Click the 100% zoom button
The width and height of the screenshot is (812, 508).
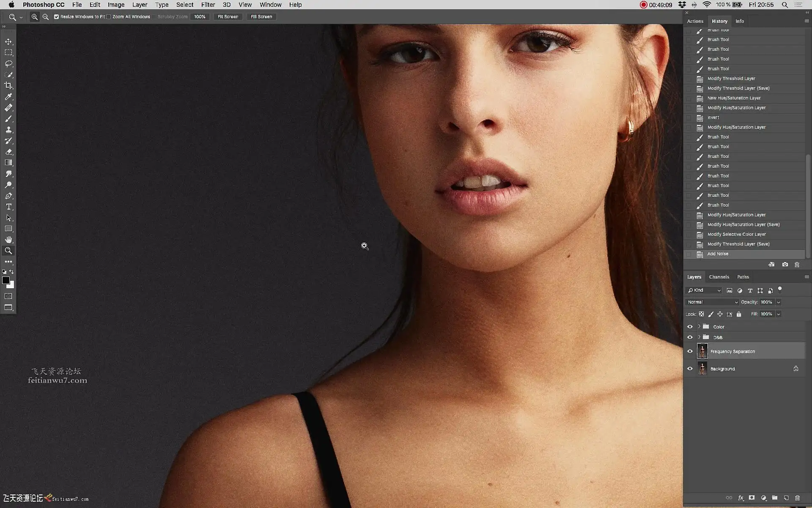(x=200, y=17)
